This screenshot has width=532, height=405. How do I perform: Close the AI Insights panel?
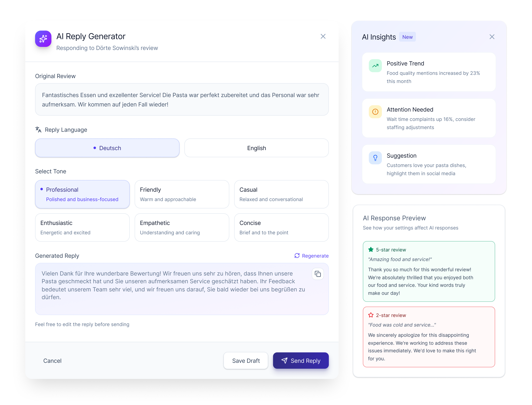[x=492, y=37]
